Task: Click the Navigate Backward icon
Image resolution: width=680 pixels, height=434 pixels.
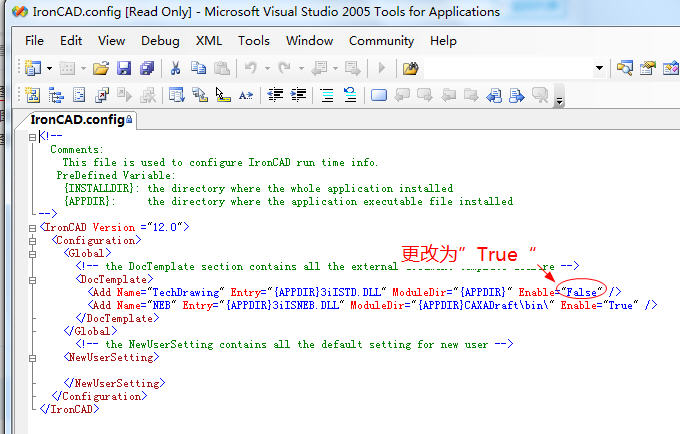Action: tap(320, 68)
